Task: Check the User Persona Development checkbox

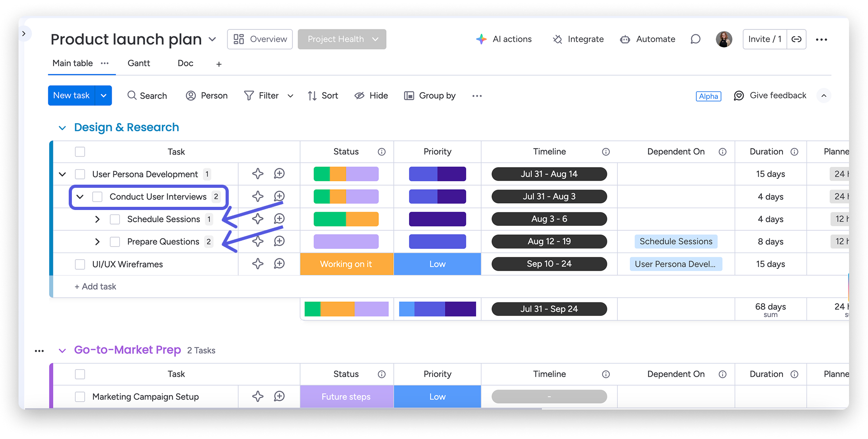Action: click(x=80, y=174)
